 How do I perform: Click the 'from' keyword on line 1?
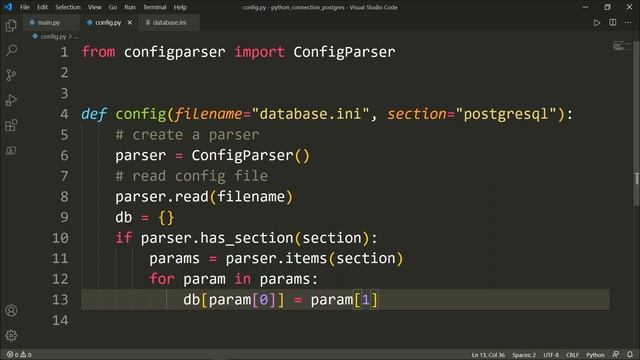[x=98, y=52]
